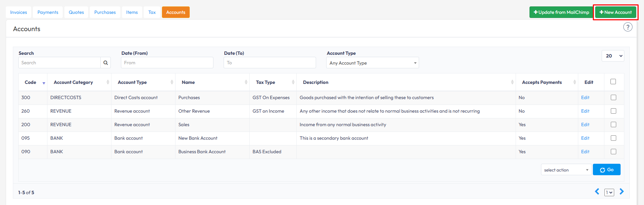This screenshot has width=644, height=205.
Task: Click the Date (From) input field
Action: point(167,63)
